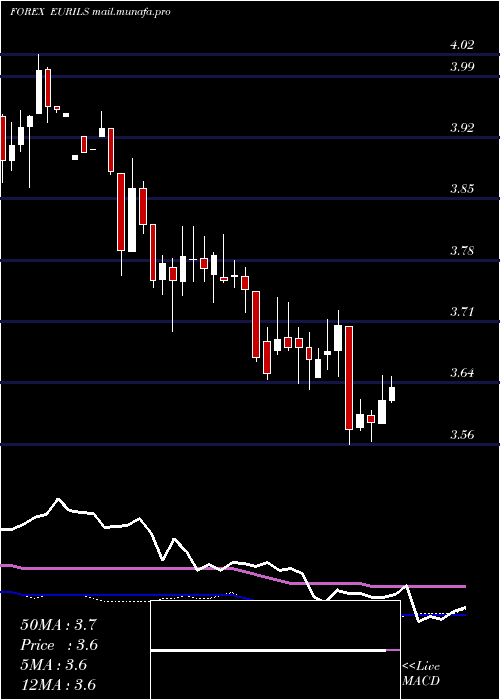Click the 12MA : 3.6 readout
Screen dimensions: 500x700
[58, 685]
